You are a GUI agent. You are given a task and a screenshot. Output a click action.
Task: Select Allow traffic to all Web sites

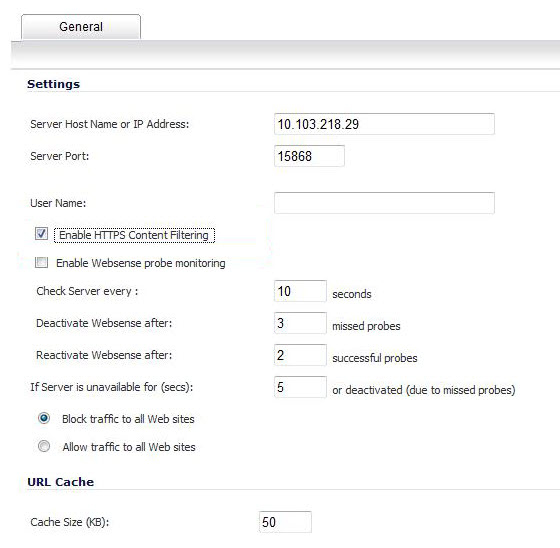click(44, 446)
